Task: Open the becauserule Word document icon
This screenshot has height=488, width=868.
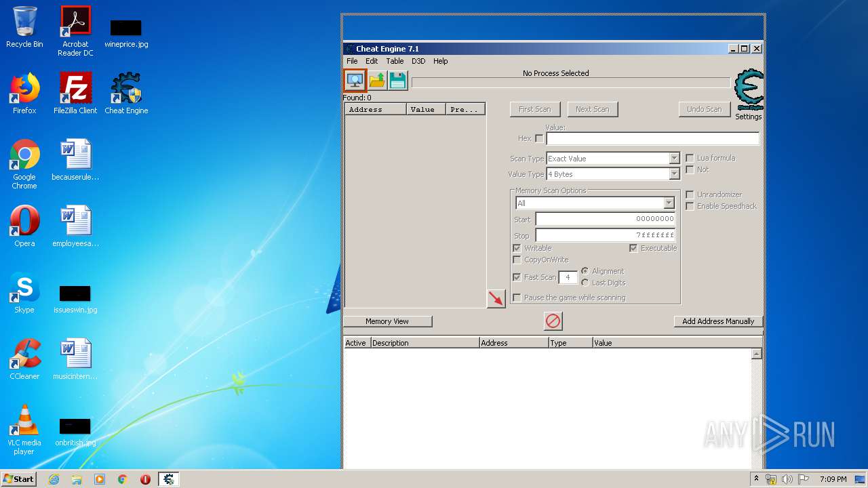Action: click(75, 161)
